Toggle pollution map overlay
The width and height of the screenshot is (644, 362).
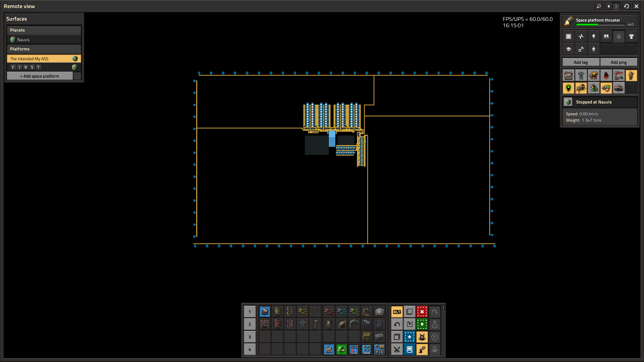(606, 75)
